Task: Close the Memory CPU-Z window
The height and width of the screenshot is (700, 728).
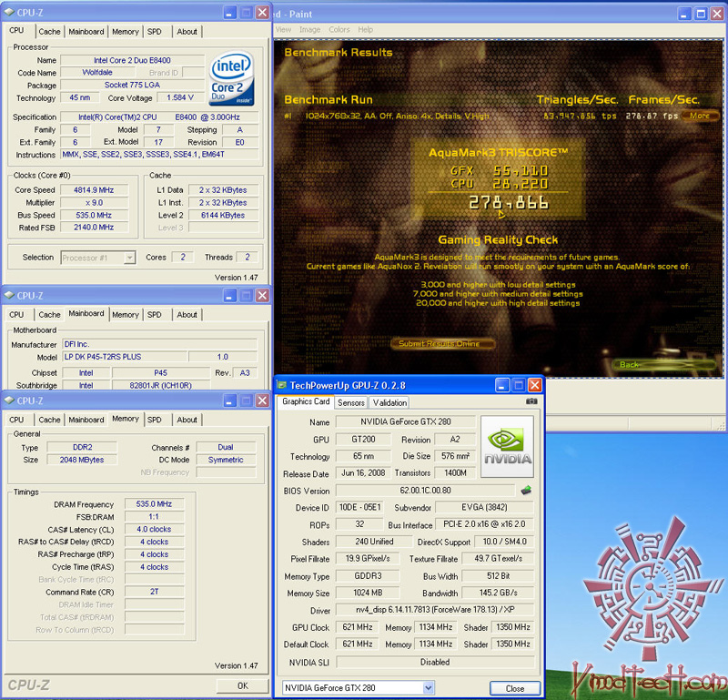Action: pyautogui.click(x=262, y=401)
